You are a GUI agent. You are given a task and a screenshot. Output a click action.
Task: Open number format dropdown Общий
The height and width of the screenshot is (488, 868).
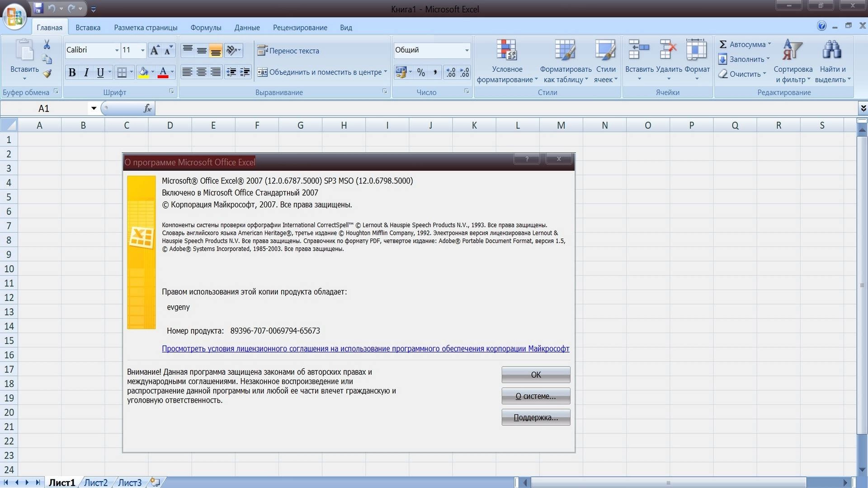click(x=467, y=50)
